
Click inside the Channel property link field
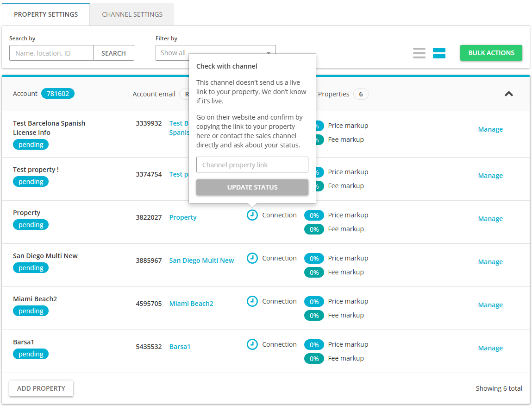pos(252,165)
